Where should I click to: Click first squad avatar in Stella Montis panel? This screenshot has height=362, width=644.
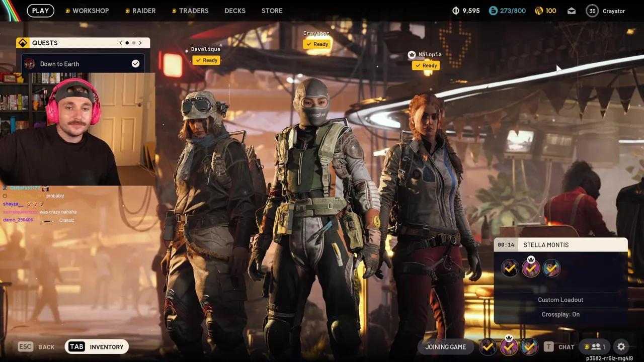coord(510,268)
